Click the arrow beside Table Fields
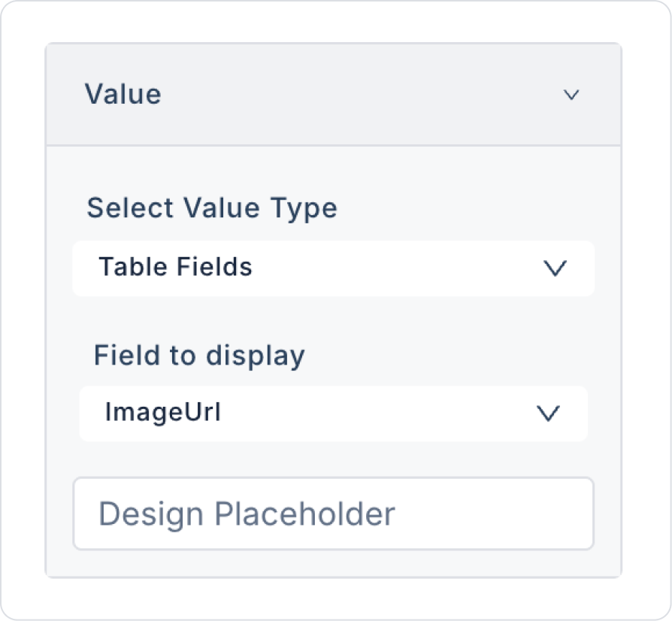Viewport: 672px width, 621px height. [555, 268]
